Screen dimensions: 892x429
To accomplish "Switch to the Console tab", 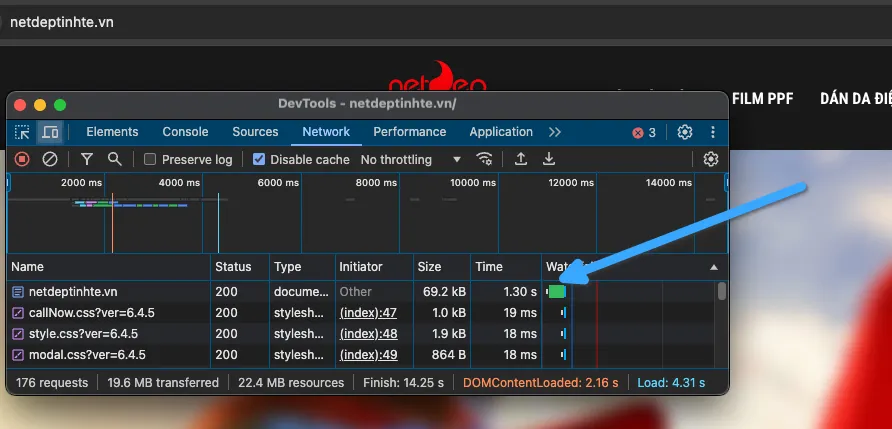I will pos(185,132).
